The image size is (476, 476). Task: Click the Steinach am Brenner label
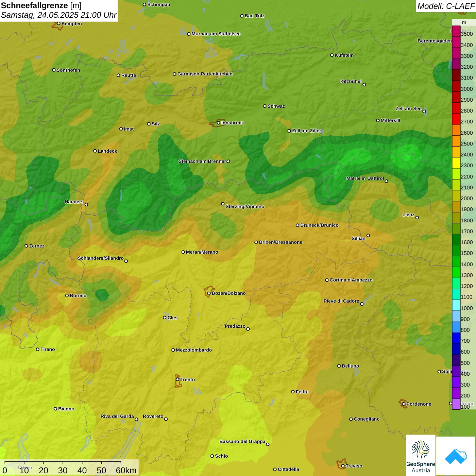pyautogui.click(x=202, y=161)
